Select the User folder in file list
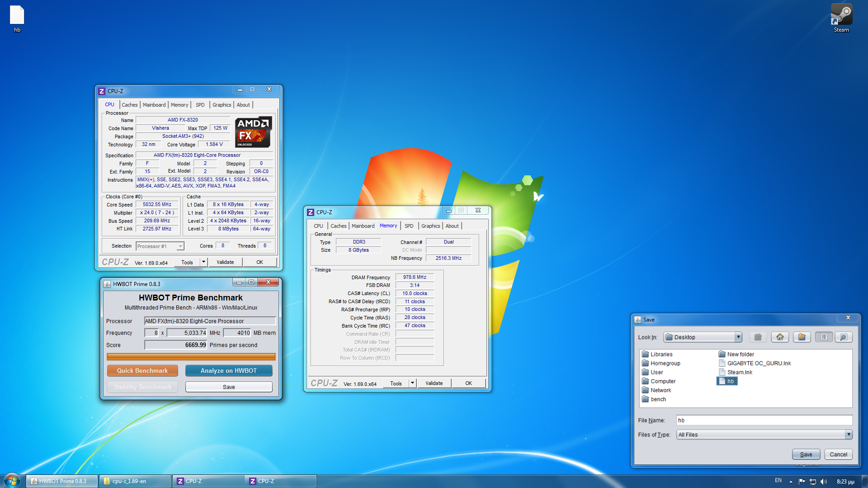The width and height of the screenshot is (868, 488). coord(652,372)
